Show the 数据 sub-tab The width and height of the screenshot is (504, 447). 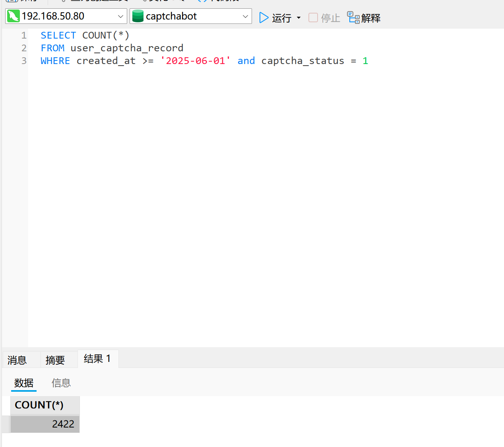click(x=24, y=383)
